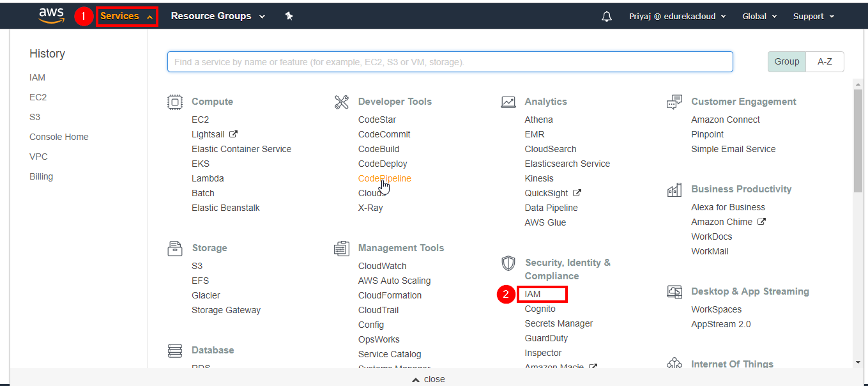Click external link icon beside Amazon Macie

[x=593, y=367]
